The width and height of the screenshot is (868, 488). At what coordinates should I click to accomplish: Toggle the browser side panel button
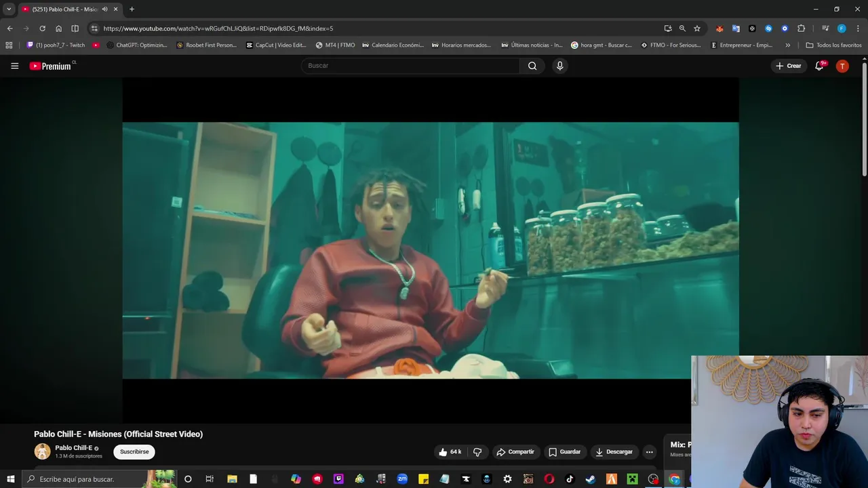(75, 28)
